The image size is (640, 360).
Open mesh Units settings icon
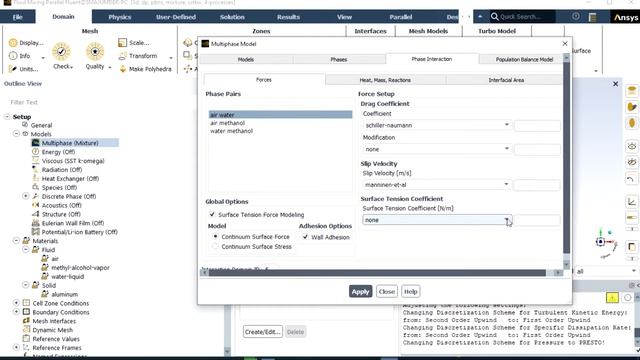tap(13, 69)
